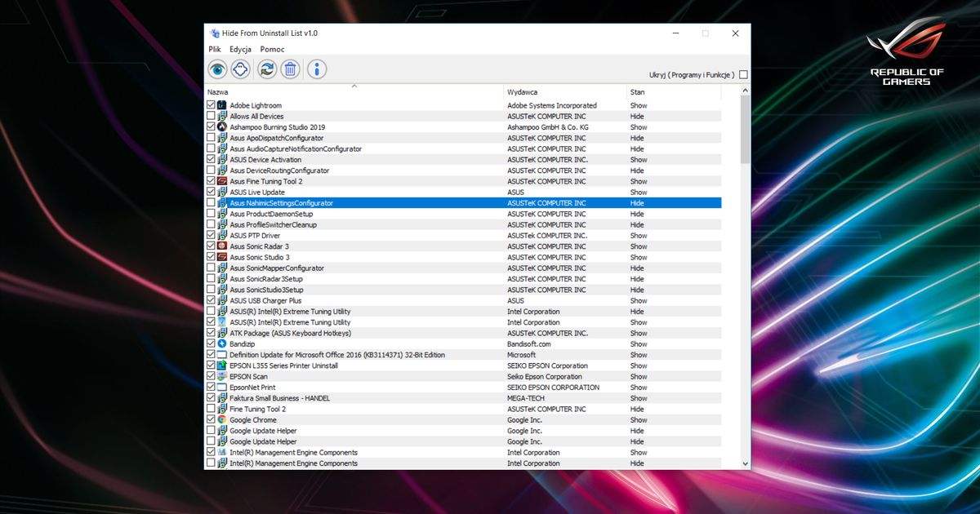Viewport: 980px width, 514px height.
Task: Click the EpsonNet Print program icon
Action: 222,388
